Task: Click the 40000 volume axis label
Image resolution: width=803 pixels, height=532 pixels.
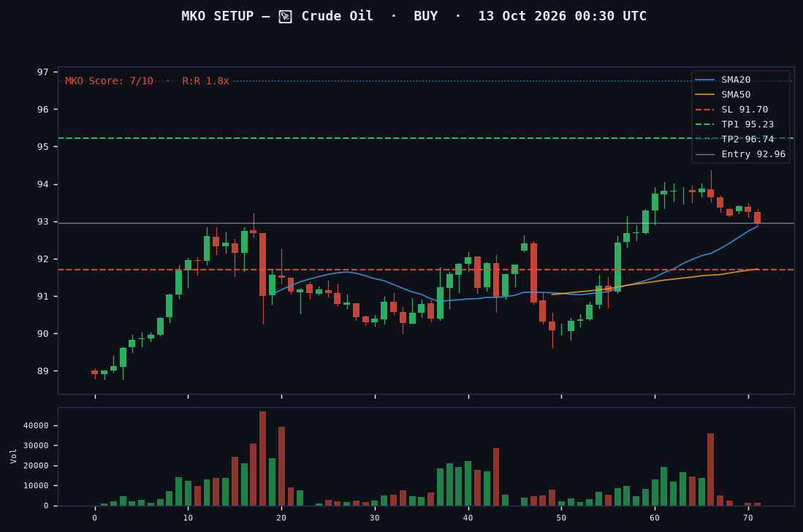Action: click(36, 425)
